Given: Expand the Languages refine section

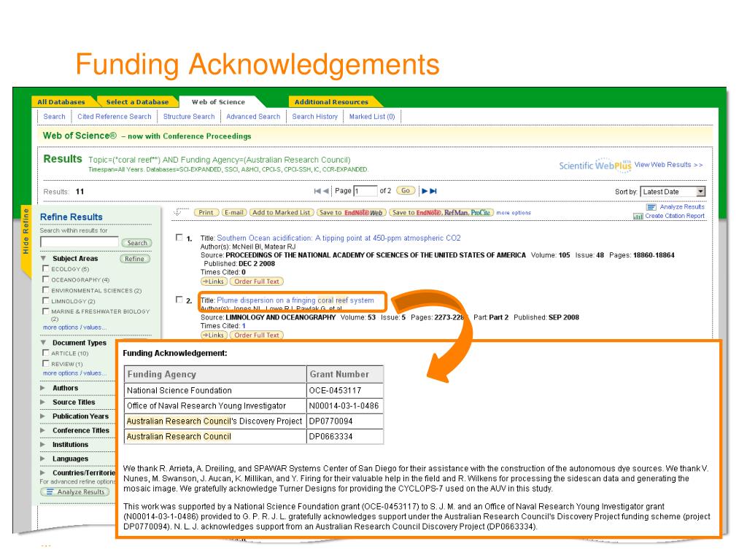Looking at the screenshot, I should [x=43, y=459].
